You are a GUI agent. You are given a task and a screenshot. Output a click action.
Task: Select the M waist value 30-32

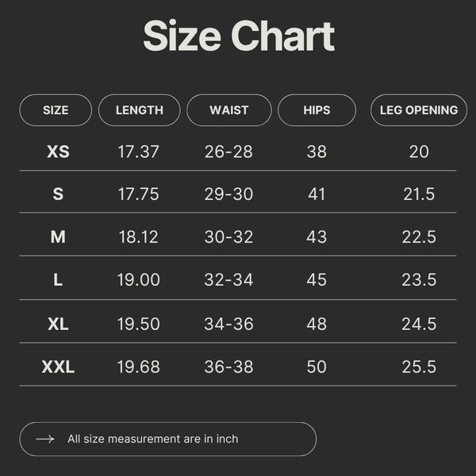229,236
